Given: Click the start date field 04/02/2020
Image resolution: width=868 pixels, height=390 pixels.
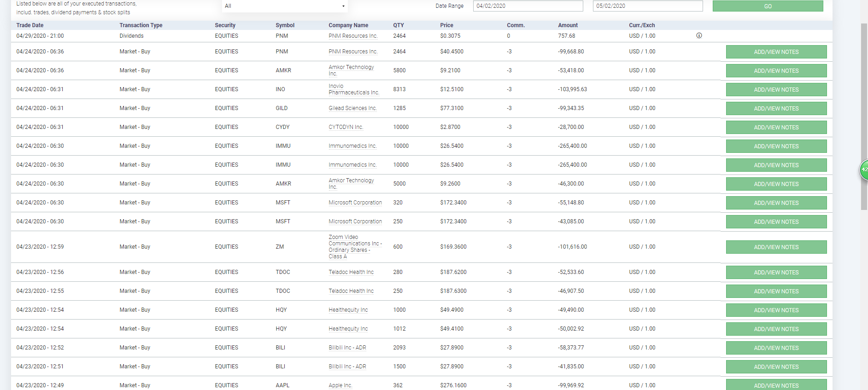Looking at the screenshot, I should [528, 6].
